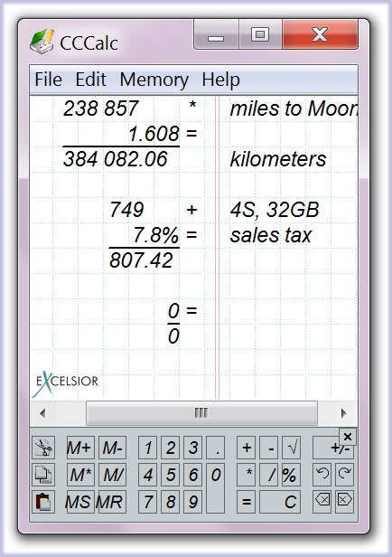The image size is (392, 557).
Task: Click the comment 'miles to Moon'
Action: click(x=294, y=109)
